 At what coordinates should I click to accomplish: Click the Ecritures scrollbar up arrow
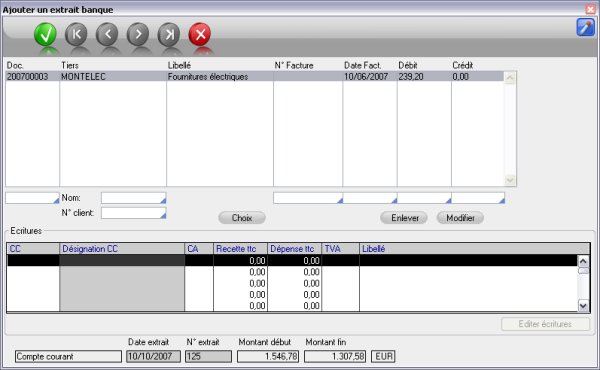(583, 261)
